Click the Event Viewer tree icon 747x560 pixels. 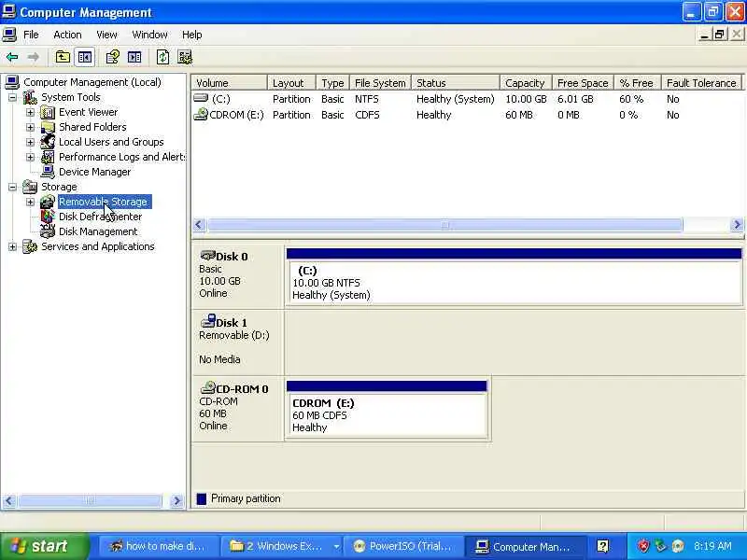click(x=48, y=112)
